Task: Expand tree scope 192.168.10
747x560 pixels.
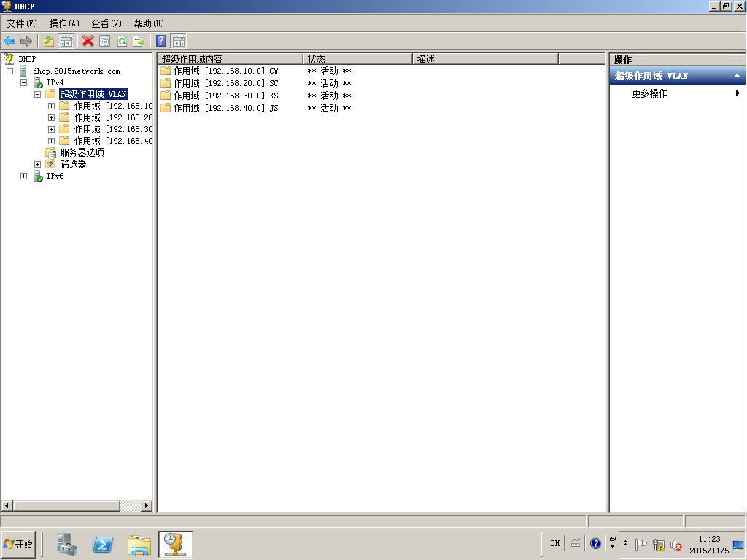Action: [x=52, y=106]
